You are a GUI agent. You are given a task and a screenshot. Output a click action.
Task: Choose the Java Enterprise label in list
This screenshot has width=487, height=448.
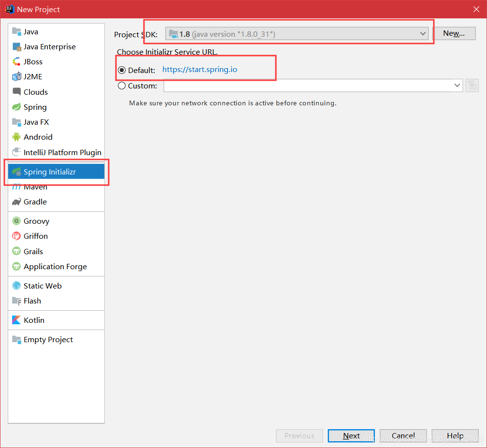(x=50, y=46)
